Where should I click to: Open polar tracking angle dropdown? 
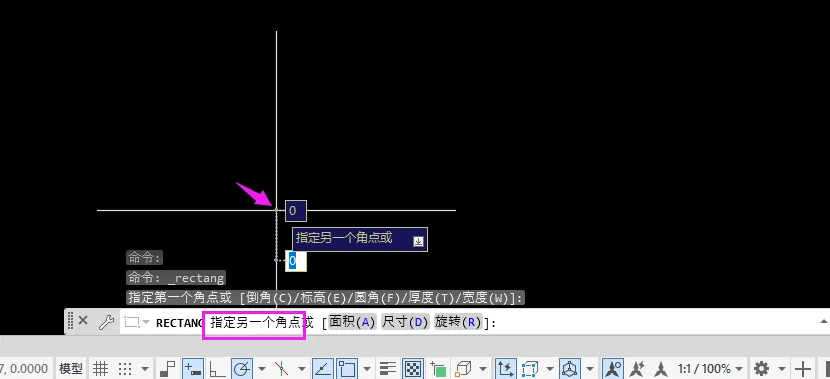tap(262, 368)
